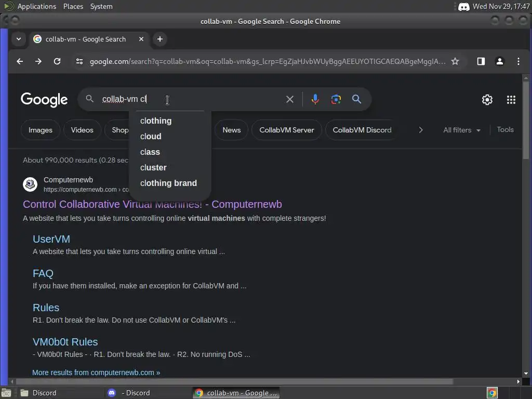
Task: Click the Chrome address bar URL
Action: tap(268, 61)
